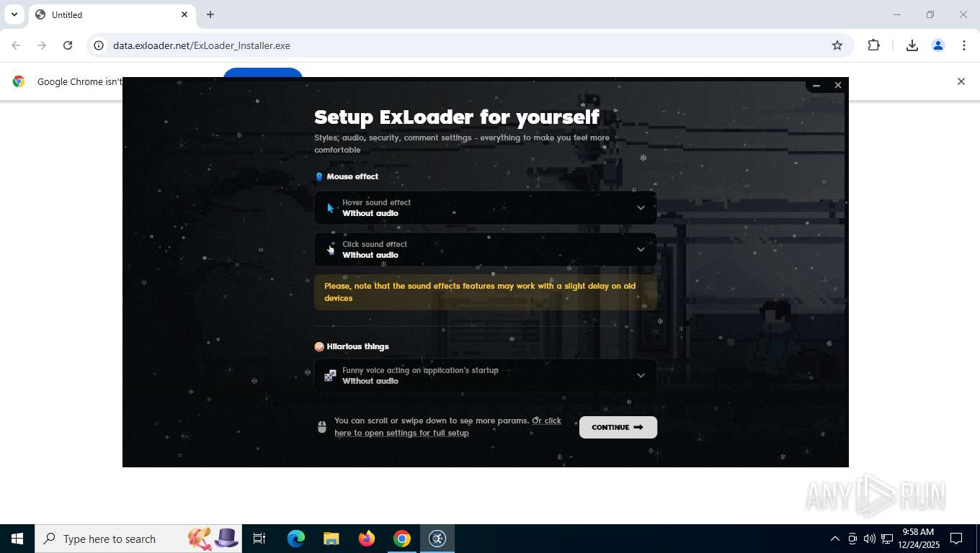Viewport: 980px width, 553px height.
Task: Open the taskbar clock and date
Action: coord(917,539)
